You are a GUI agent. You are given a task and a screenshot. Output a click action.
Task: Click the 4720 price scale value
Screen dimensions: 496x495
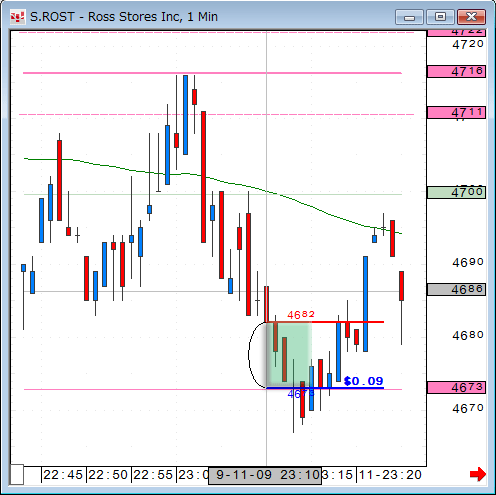click(x=468, y=44)
